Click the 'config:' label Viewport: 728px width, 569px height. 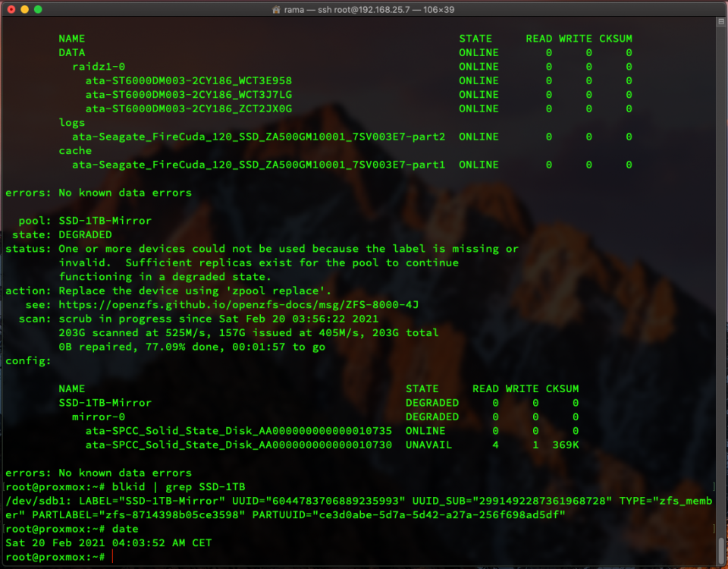point(28,361)
